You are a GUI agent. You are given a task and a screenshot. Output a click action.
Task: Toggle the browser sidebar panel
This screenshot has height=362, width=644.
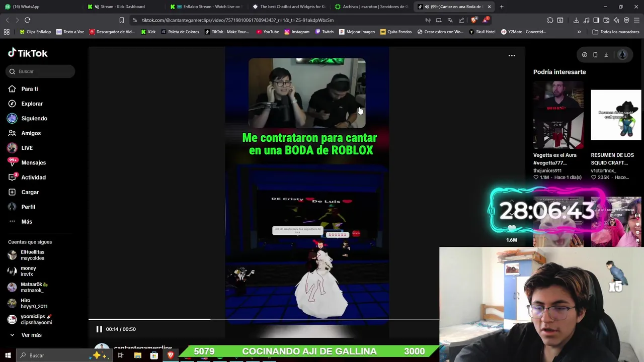pos(596,20)
